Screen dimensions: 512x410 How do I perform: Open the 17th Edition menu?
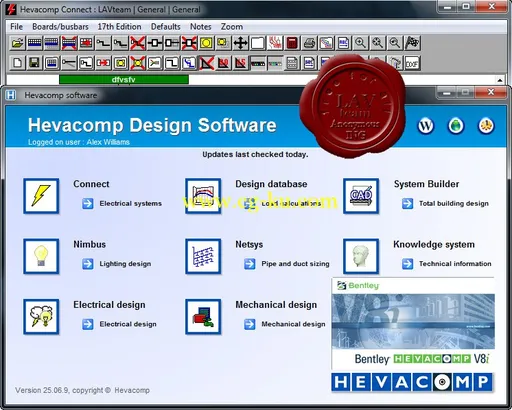pos(119,27)
